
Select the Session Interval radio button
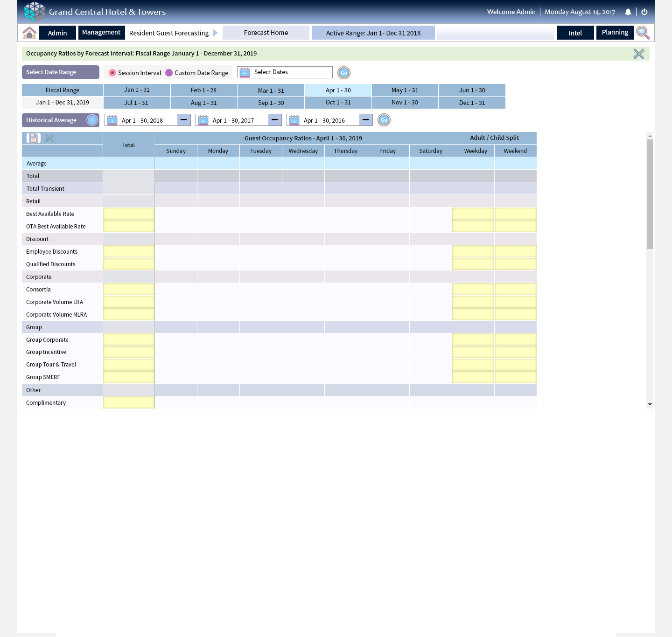[112, 73]
